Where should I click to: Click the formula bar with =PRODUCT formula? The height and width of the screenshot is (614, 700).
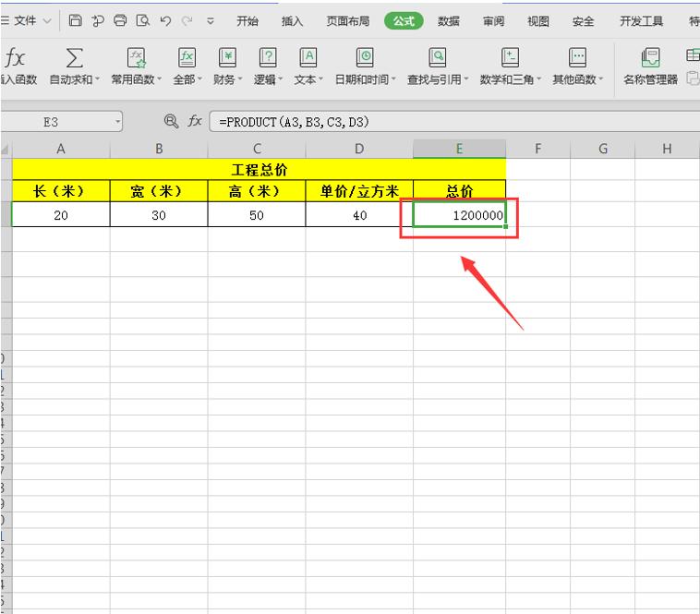click(454, 122)
